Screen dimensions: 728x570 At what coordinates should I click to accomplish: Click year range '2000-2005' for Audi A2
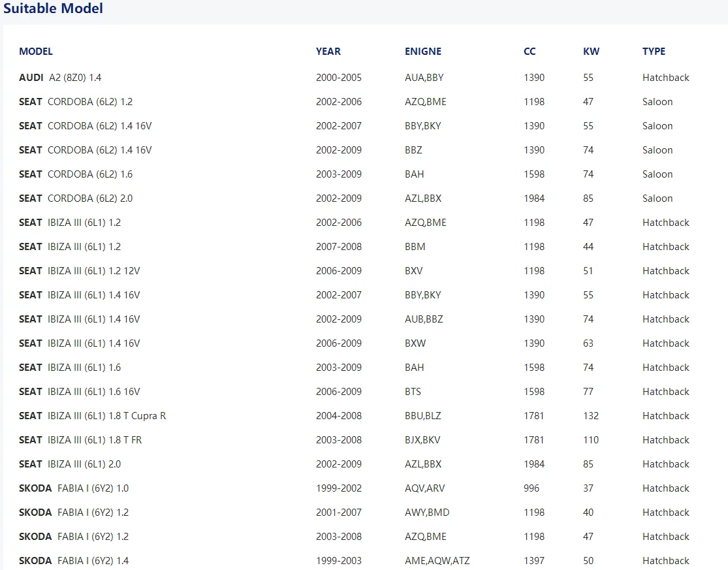339,78
